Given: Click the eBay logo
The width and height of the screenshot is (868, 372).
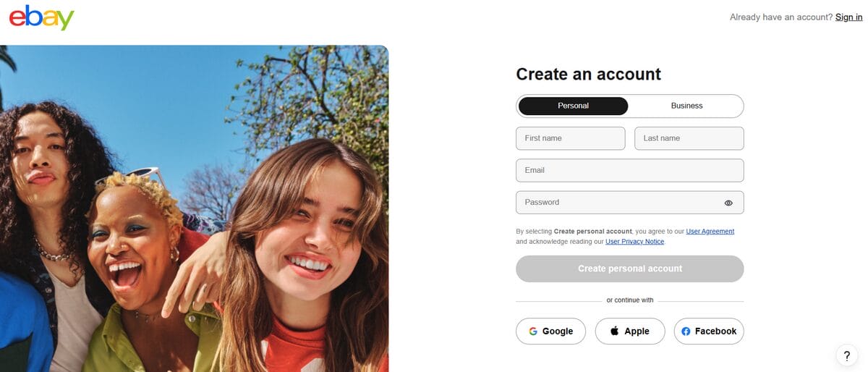Looking at the screenshot, I should pyautogui.click(x=41, y=17).
